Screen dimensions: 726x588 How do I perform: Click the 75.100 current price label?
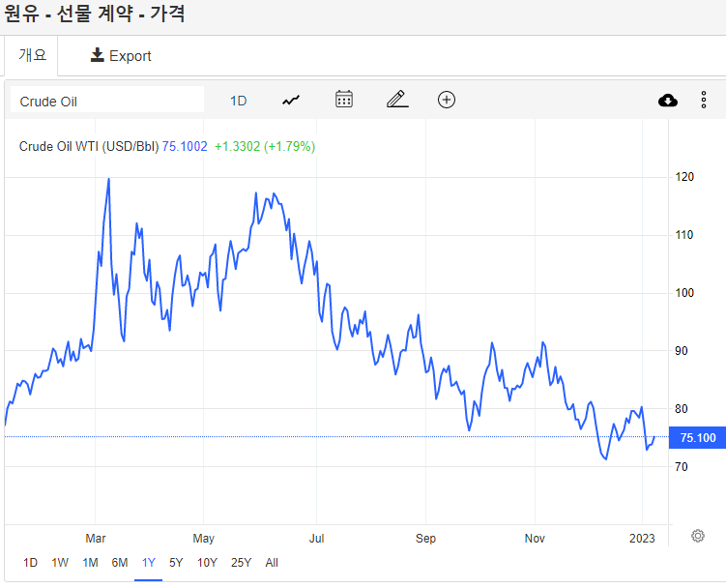click(x=697, y=437)
